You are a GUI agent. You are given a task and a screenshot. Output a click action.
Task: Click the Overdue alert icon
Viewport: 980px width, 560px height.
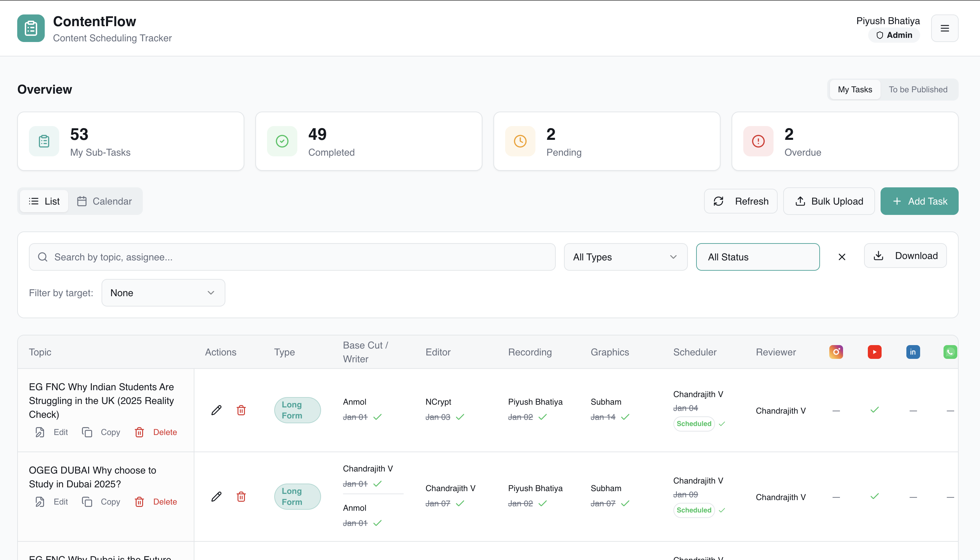pos(758,141)
